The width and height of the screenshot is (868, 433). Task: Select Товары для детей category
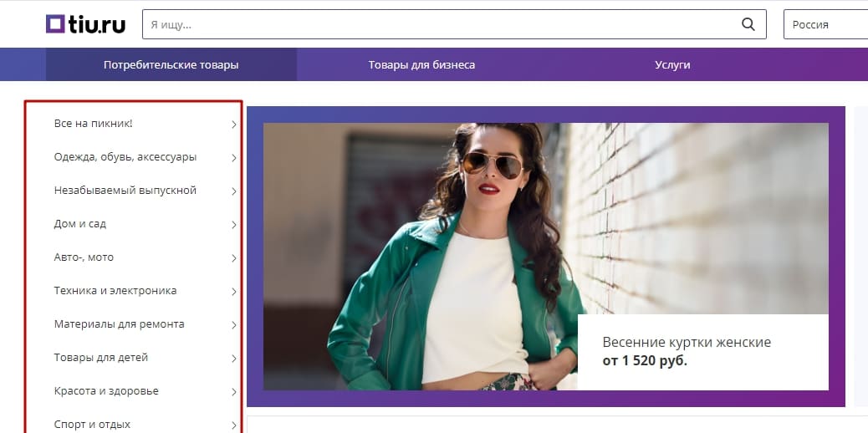click(101, 358)
